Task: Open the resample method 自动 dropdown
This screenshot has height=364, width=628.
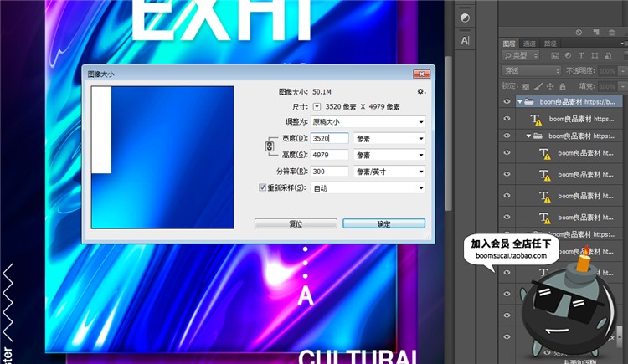Action: pos(368,187)
